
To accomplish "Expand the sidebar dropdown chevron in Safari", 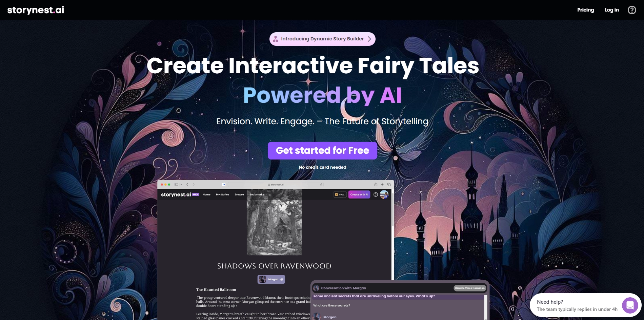I will pos(181,185).
